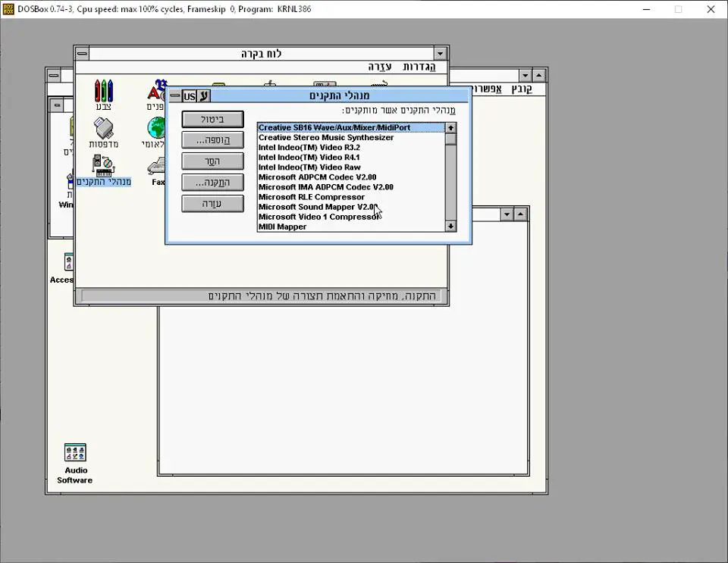728x563 pixels.
Task: Open the Drivers dialog system menu box
Action: [174, 96]
